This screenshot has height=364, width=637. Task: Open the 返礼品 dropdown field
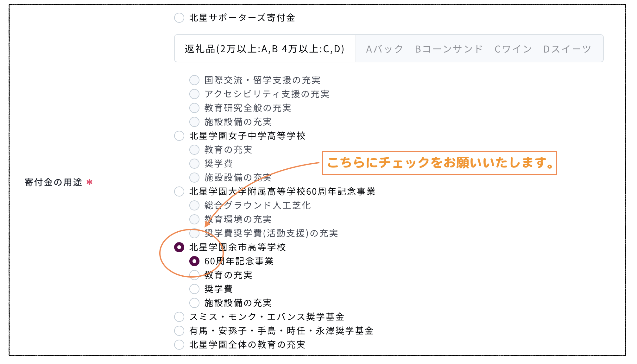coord(389,48)
